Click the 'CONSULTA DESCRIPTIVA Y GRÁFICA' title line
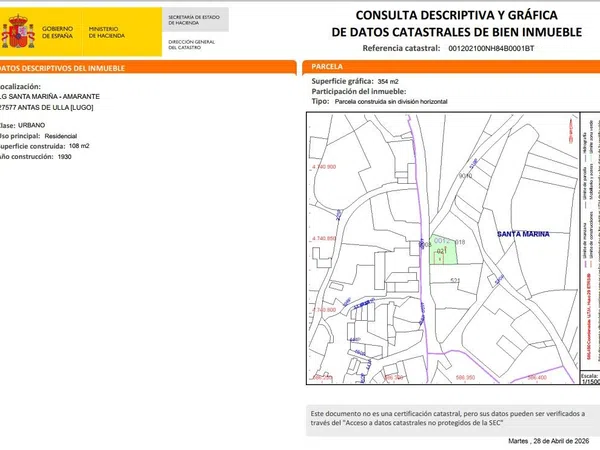This screenshot has width=600, height=450. (x=457, y=15)
